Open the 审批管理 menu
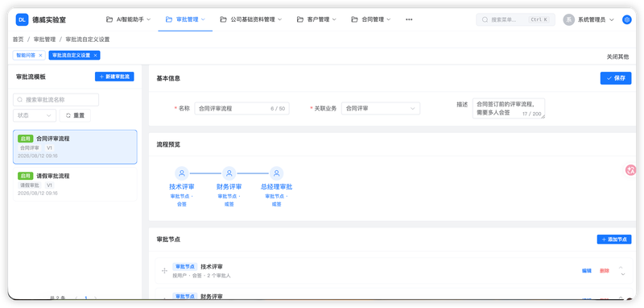Viewport: 644px width, 308px height. click(185, 19)
